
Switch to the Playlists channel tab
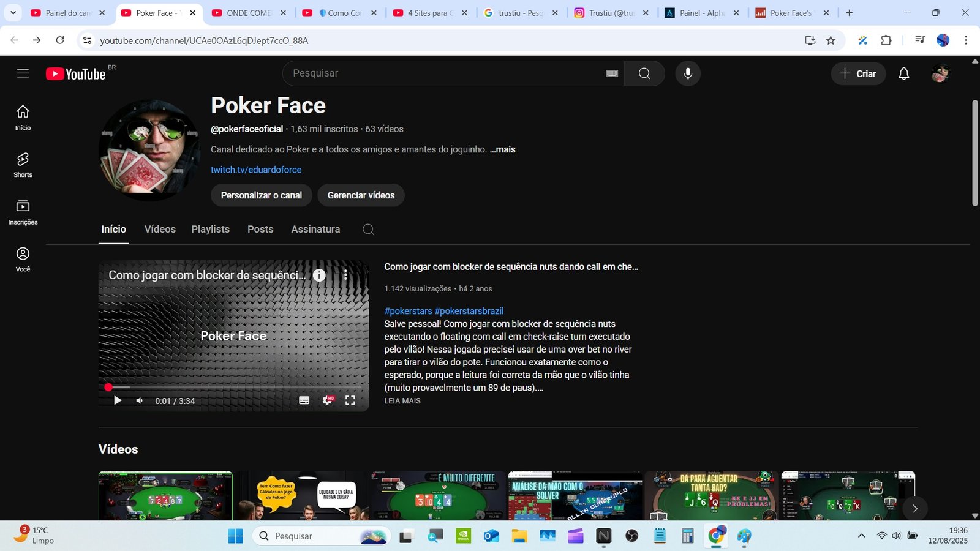(210, 229)
